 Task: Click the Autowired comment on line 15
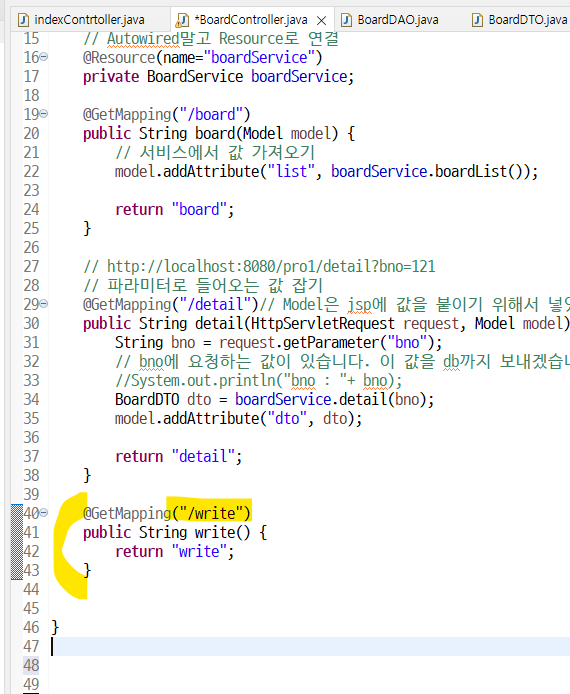coord(211,39)
